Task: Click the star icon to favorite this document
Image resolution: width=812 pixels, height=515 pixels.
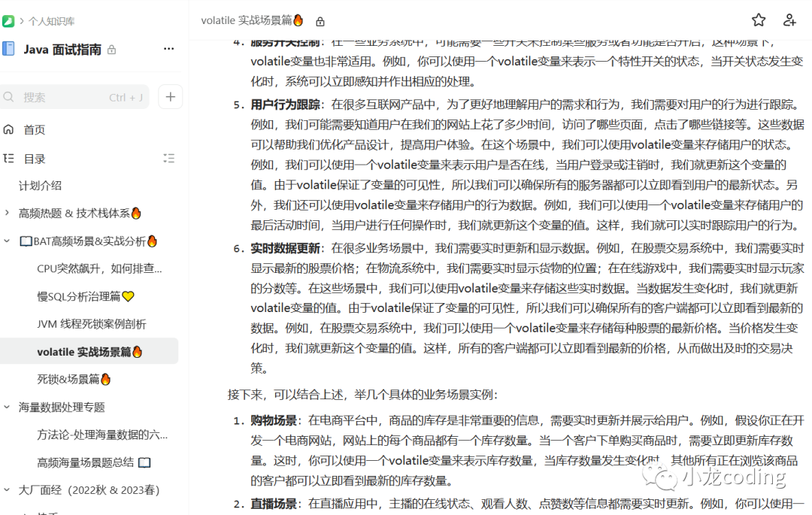Action: point(759,20)
